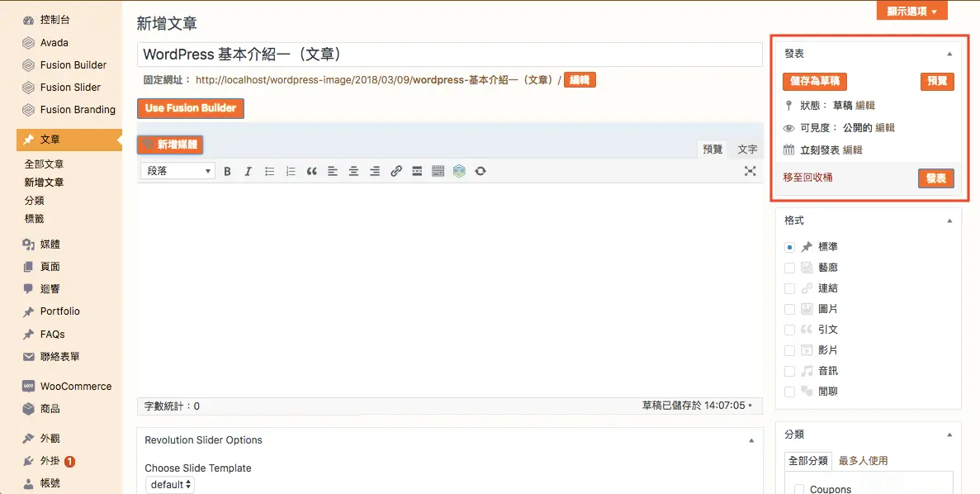980x494 pixels.
Task: Align text center
Action: coord(353,171)
